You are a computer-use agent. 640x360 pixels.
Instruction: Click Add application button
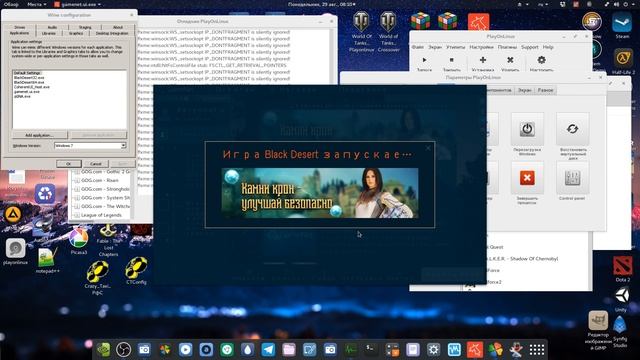[x=39, y=135]
